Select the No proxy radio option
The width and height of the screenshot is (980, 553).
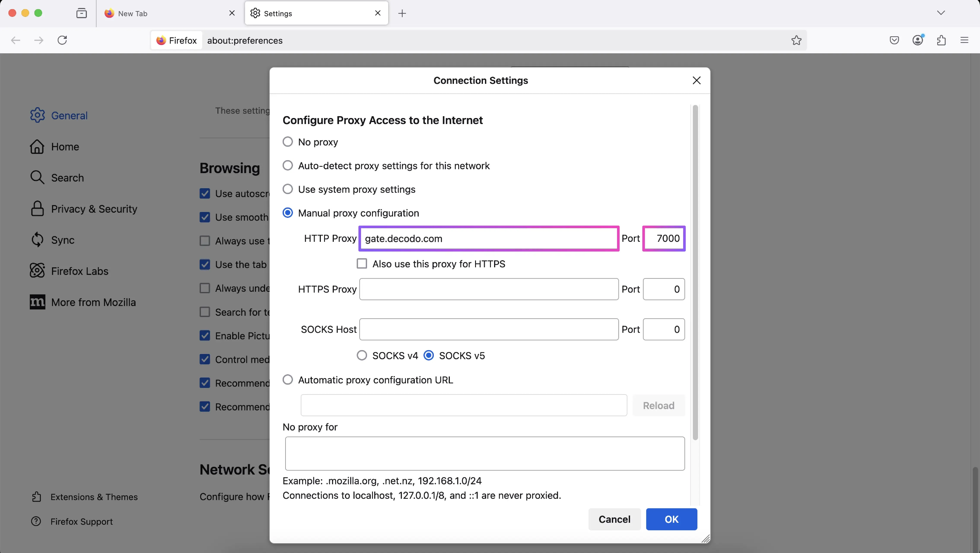[288, 142]
